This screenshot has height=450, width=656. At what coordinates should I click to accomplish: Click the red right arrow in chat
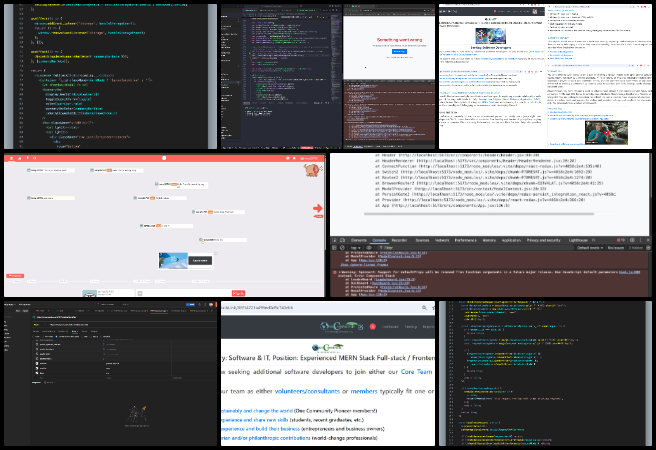[x=319, y=209]
